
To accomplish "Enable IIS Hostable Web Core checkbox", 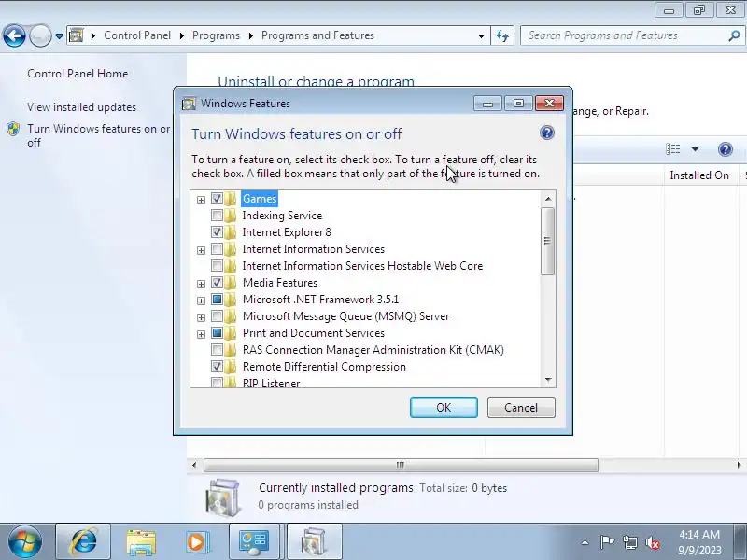I will (x=217, y=266).
